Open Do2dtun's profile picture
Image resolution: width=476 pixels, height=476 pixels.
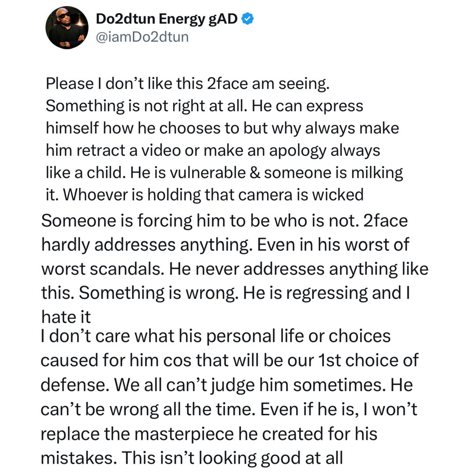pos(67,27)
